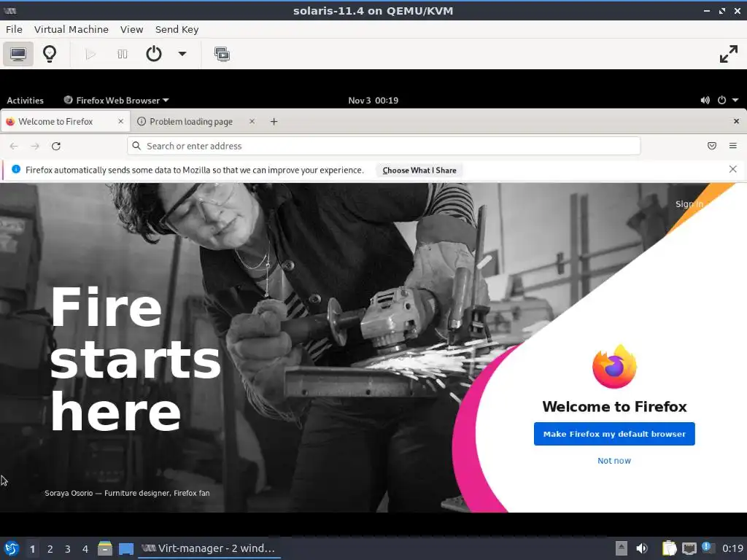
Task: Open the file manager taskbar icon
Action: tap(105, 548)
